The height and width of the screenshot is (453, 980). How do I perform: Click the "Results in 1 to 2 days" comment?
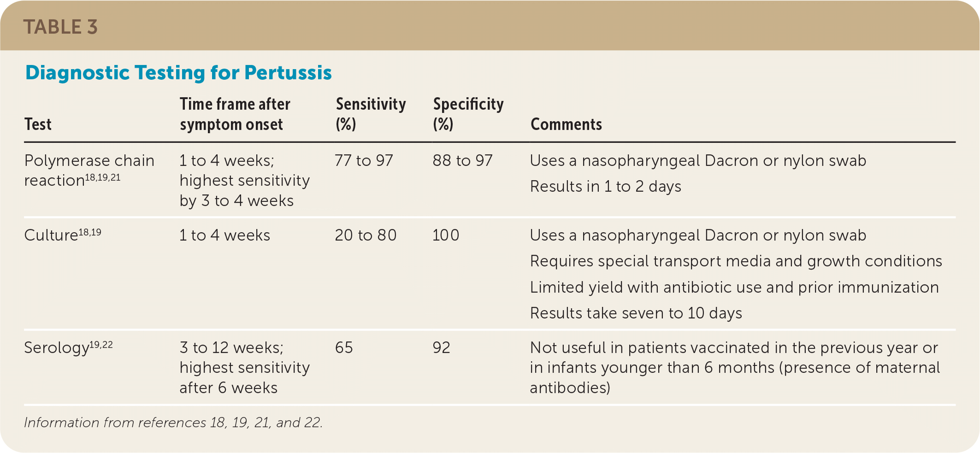[605, 187]
